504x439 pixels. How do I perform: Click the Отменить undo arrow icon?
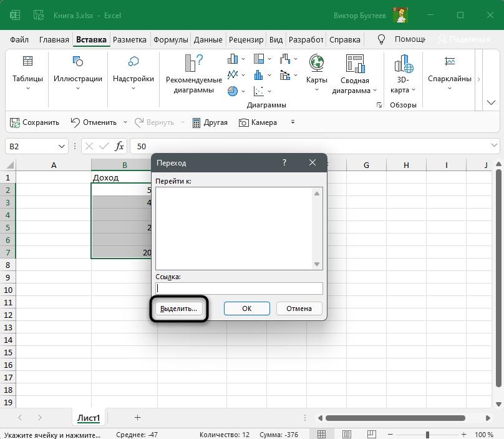point(75,122)
